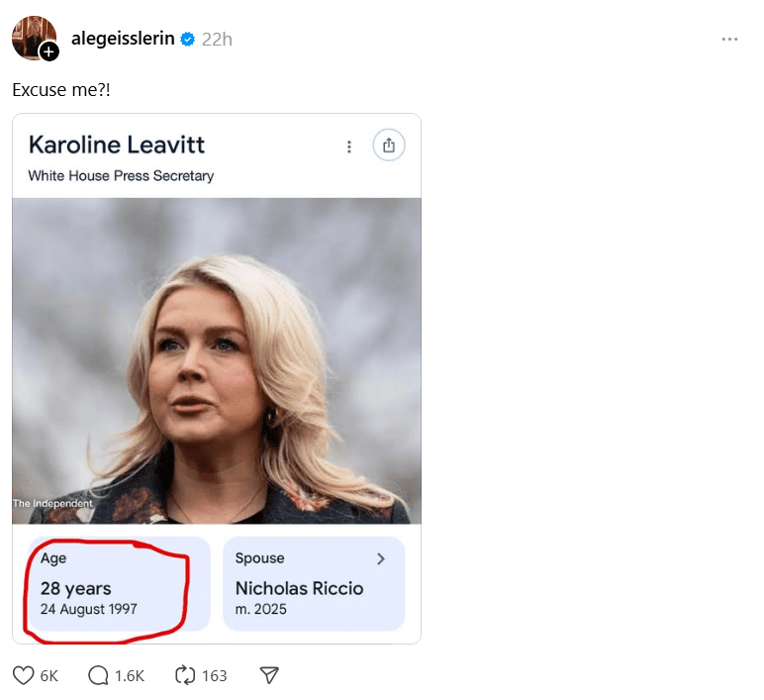Share the post with the paper plane icon
Viewport: 764px width, 700px height.
268,675
